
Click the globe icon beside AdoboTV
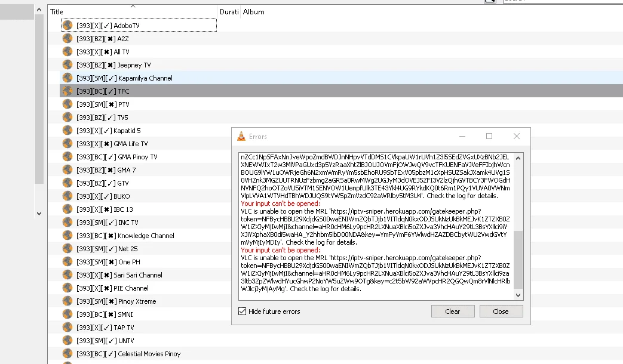67,26
